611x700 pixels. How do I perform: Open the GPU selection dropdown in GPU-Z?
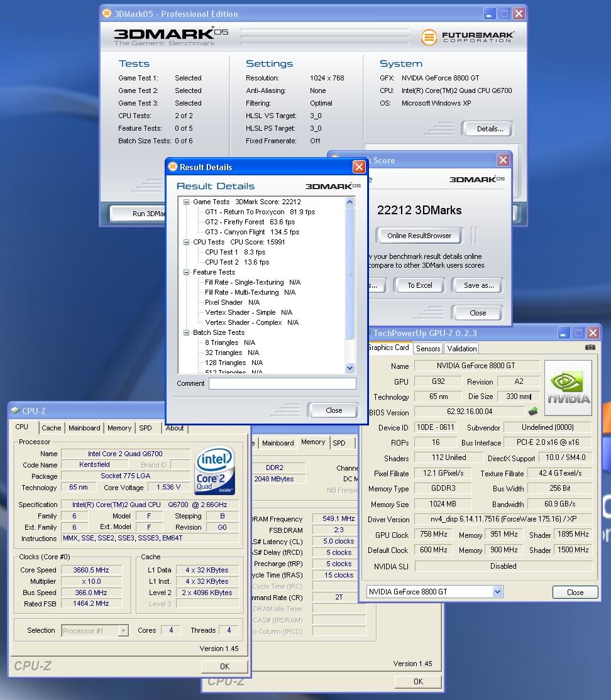point(498,591)
